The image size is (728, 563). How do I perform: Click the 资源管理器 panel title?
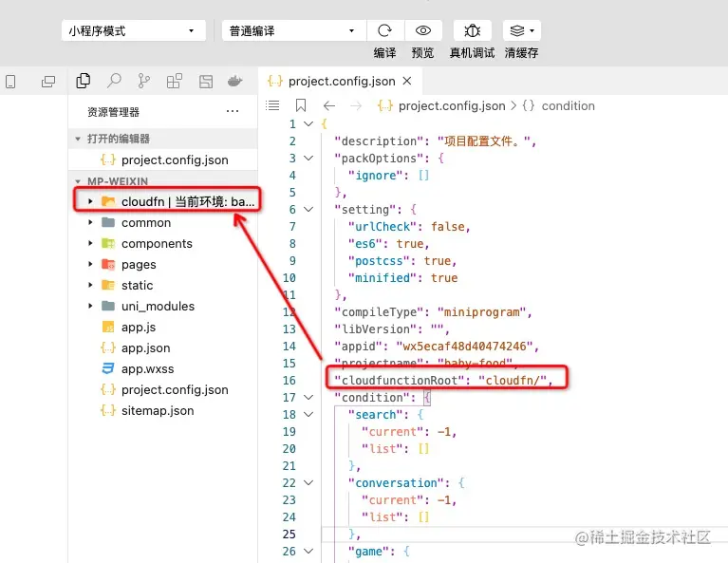pyautogui.click(x=113, y=112)
